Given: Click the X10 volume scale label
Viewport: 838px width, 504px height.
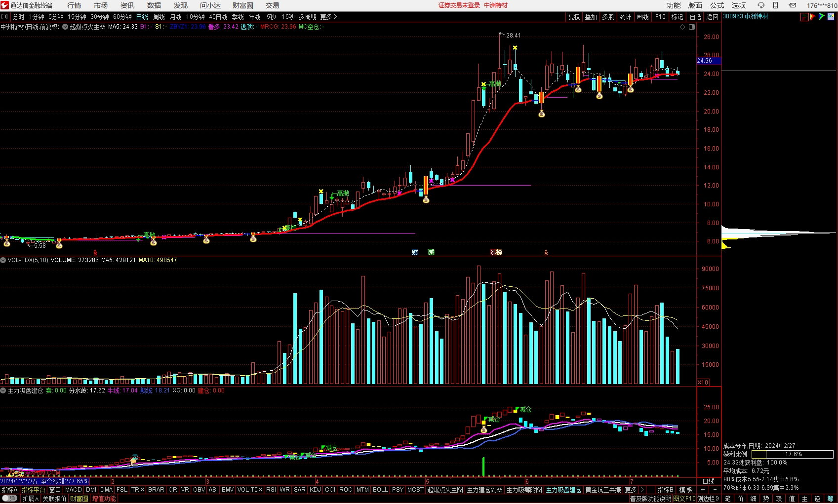Looking at the screenshot, I should 703,383.
